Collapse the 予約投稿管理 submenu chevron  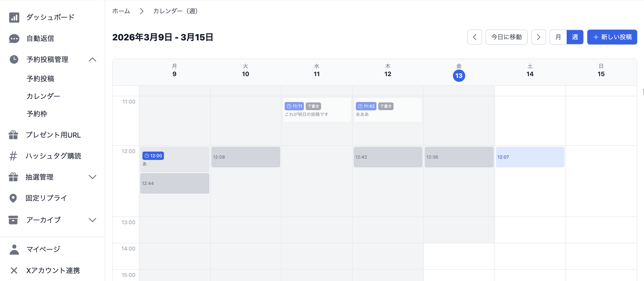pos(92,59)
